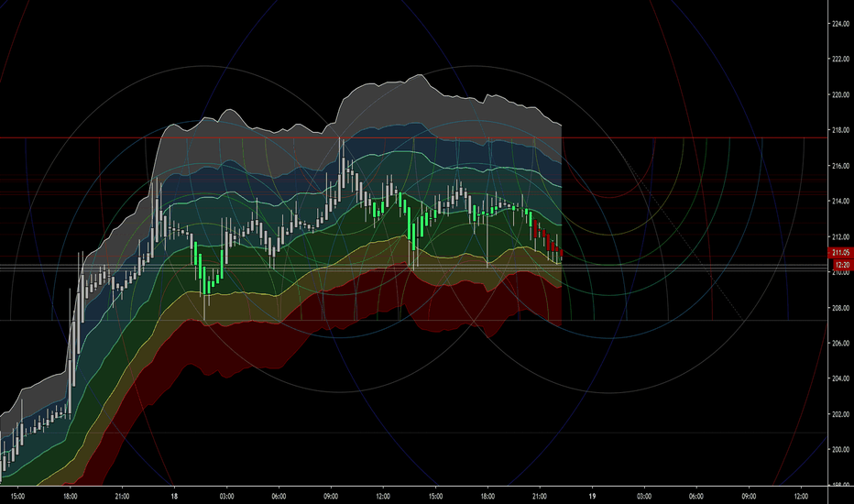854x504 pixels.
Task: Click the 18:00 time label before day 18
Action: [x=70, y=497]
